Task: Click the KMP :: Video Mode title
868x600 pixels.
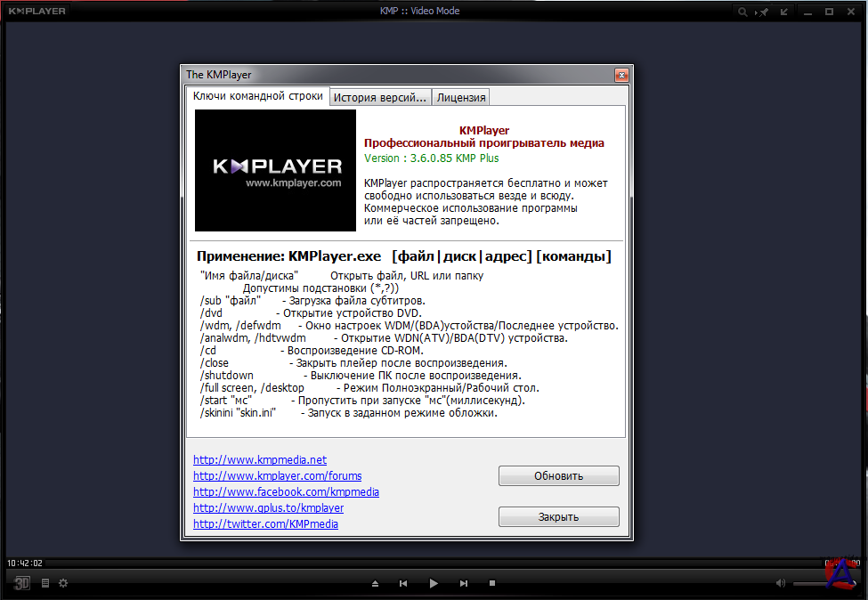Action: tap(419, 11)
